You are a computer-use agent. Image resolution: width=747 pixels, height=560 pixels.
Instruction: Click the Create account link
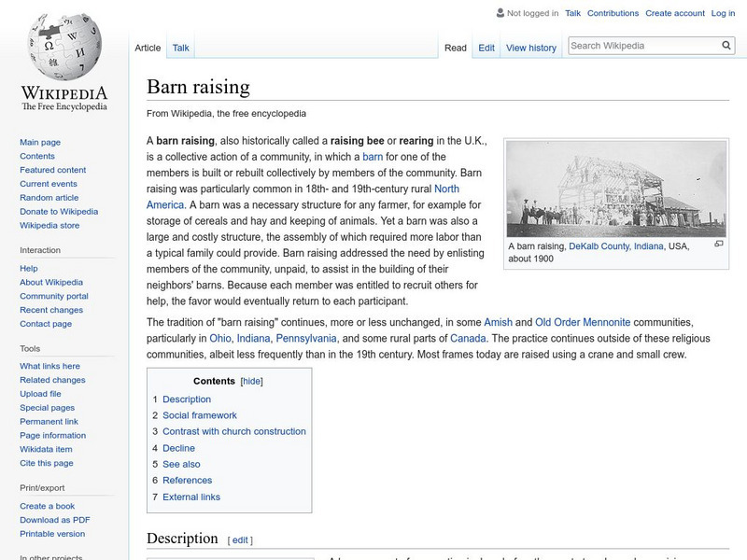tap(675, 14)
